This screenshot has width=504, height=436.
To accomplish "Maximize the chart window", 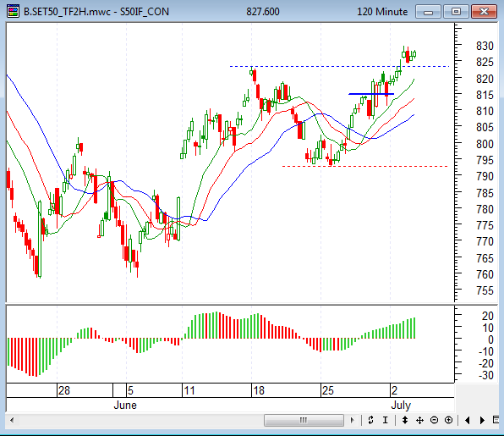I will click(x=456, y=12).
